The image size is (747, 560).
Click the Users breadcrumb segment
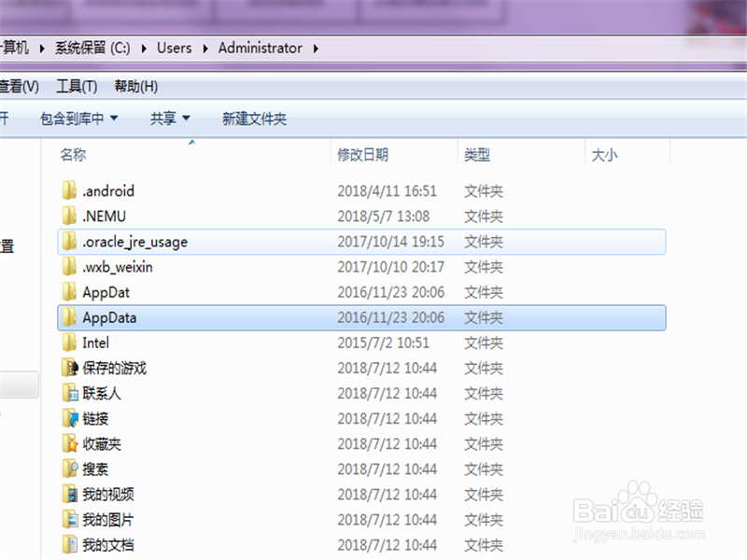click(x=175, y=49)
